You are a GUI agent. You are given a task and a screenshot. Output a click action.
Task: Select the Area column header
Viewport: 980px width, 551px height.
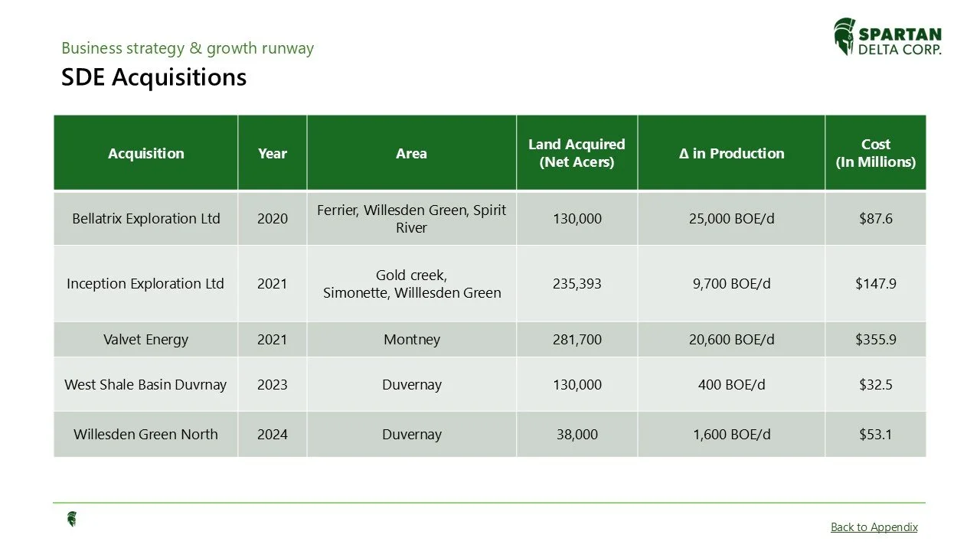[412, 152]
